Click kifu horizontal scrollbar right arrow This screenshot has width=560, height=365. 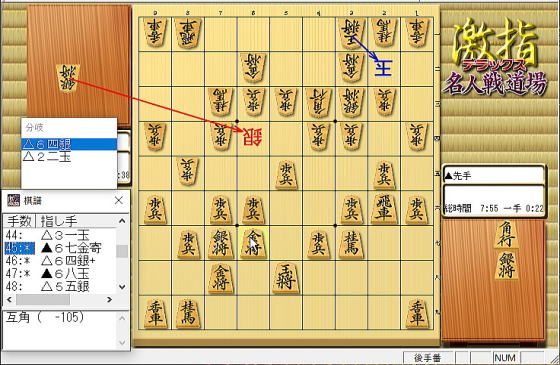tap(110, 300)
